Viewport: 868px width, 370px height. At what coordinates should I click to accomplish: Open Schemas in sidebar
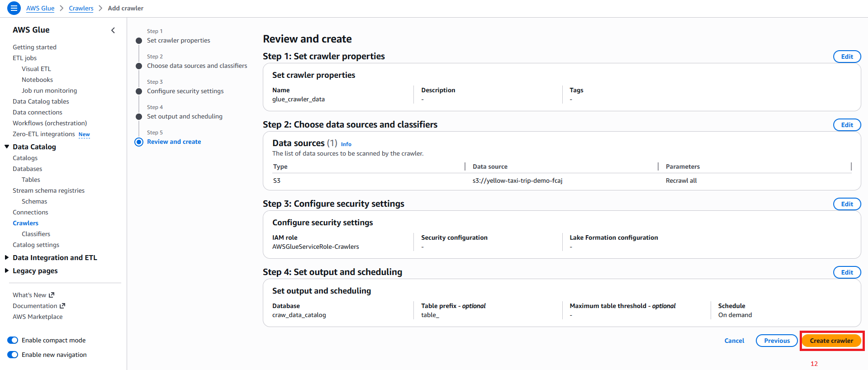point(34,201)
